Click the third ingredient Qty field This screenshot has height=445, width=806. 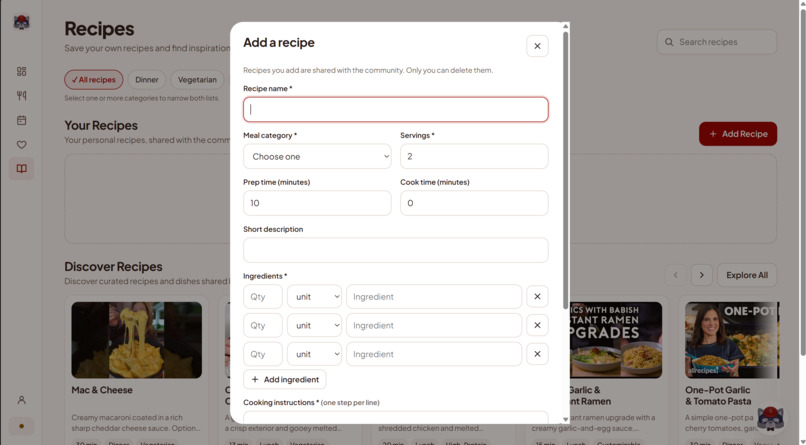tap(263, 354)
